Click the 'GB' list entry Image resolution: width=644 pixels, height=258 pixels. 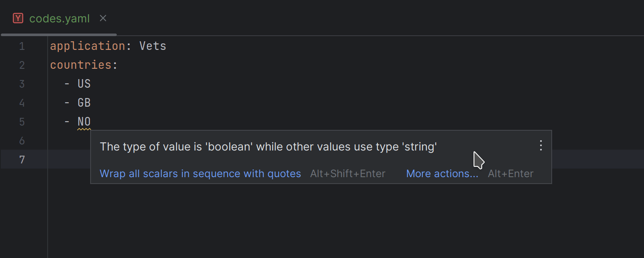tap(84, 103)
